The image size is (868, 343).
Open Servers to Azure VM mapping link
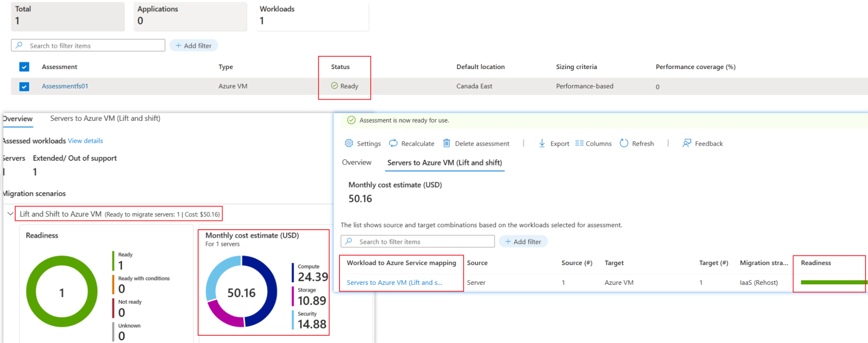coord(394,283)
